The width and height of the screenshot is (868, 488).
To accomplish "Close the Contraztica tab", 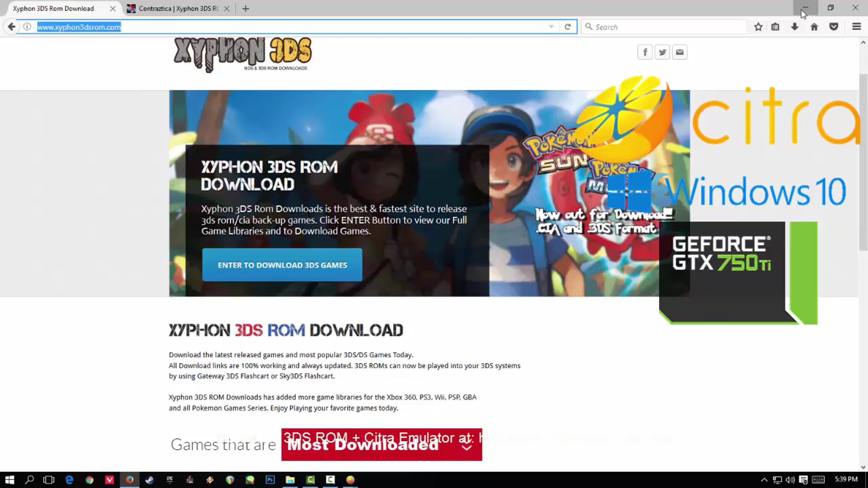I will 227,9.
